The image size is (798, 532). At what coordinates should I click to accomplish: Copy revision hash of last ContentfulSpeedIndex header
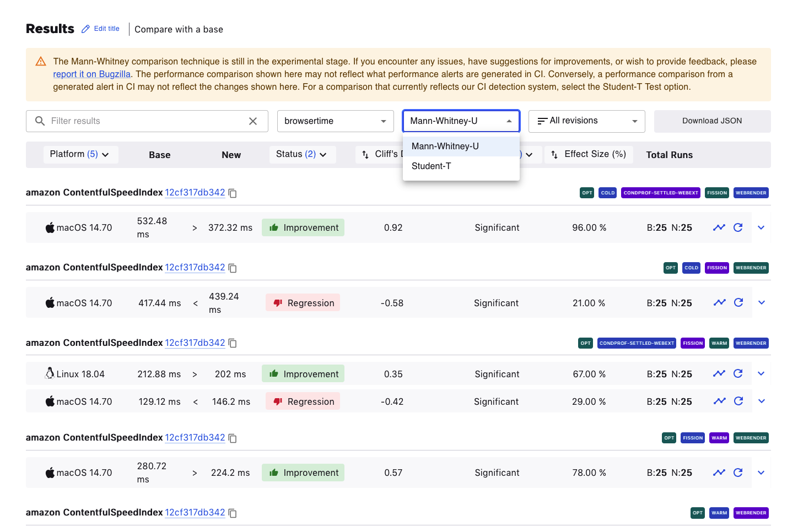click(x=233, y=513)
